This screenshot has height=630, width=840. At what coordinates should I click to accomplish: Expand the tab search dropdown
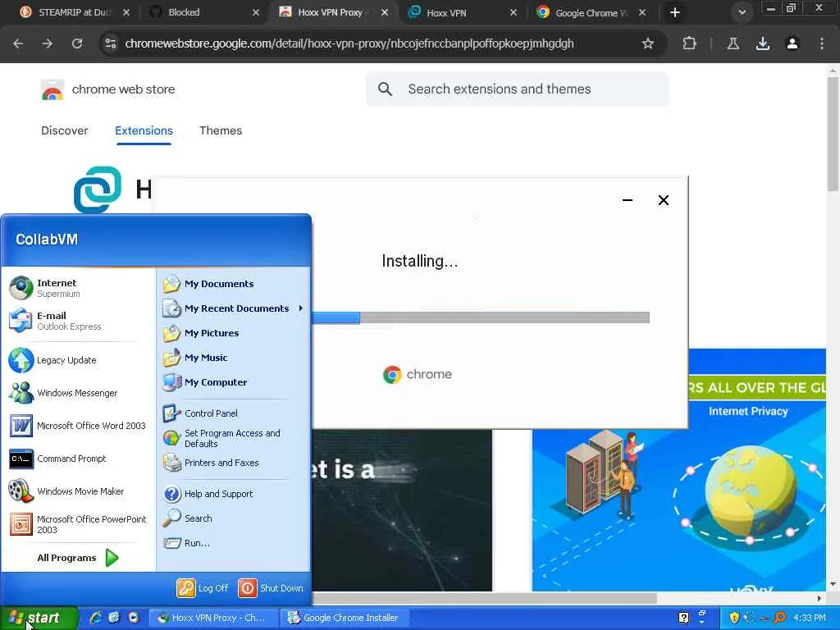tap(742, 12)
